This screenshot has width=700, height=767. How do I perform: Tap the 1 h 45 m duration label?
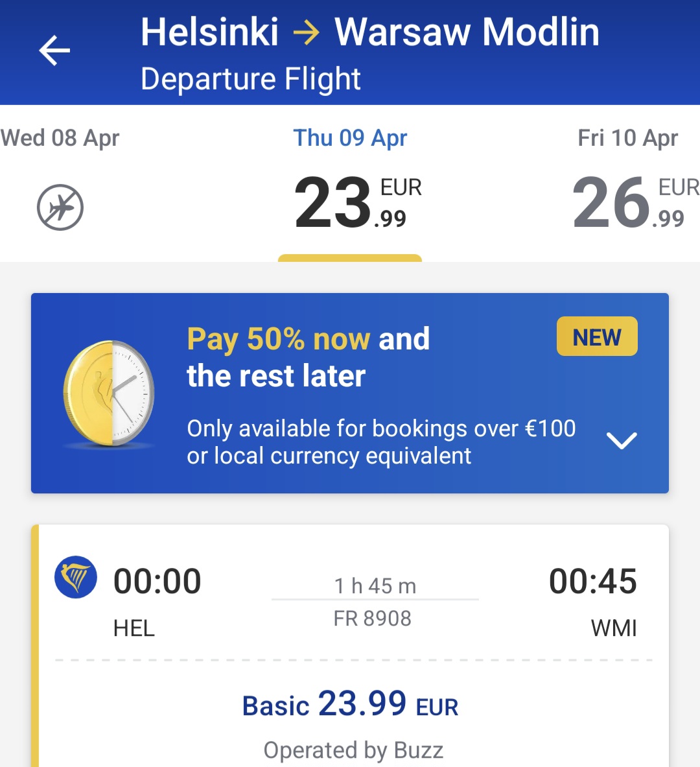point(375,586)
